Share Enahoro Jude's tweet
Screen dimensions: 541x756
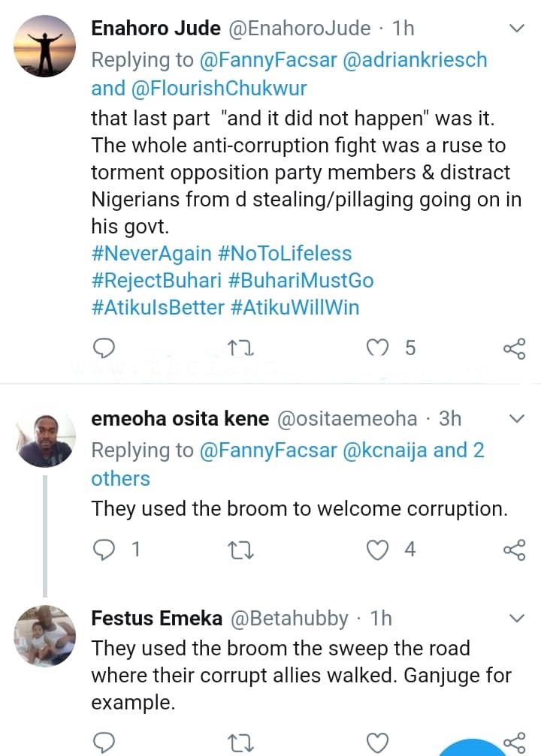point(514,348)
